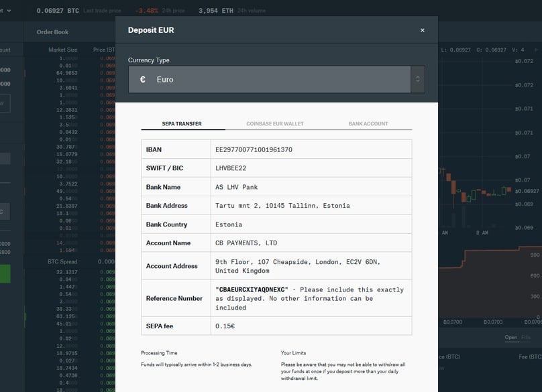Click the last trade price 0.06927 BTC
The width and height of the screenshot is (542, 392).
pyautogui.click(x=58, y=11)
